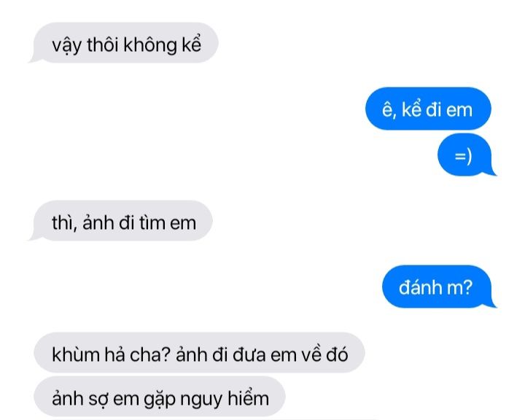Click the word 'đó' ending the long message

pos(337,354)
